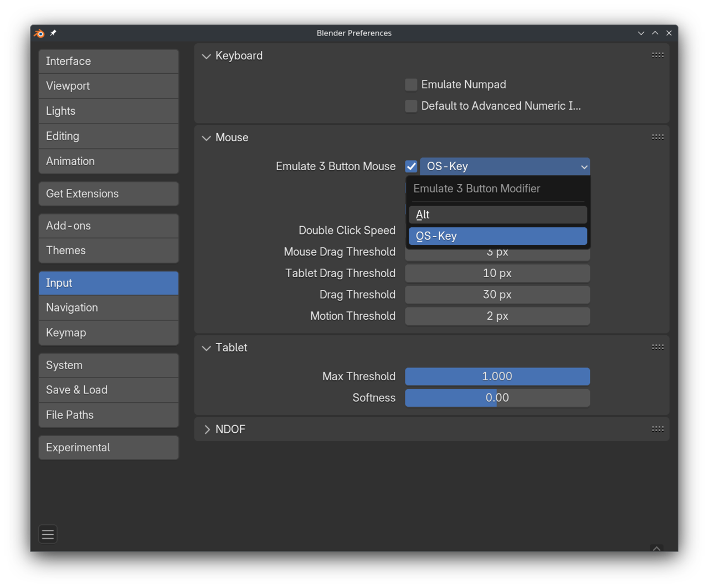
Task: Enable the Emulate Numpad checkbox
Action: coord(411,85)
